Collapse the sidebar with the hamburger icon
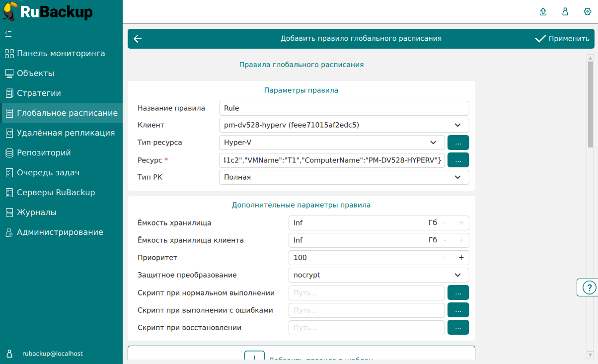The image size is (598, 364). (x=8, y=34)
